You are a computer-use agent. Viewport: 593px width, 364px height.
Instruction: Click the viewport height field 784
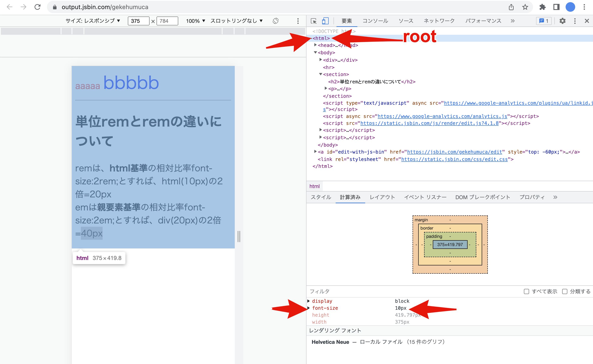click(x=167, y=21)
